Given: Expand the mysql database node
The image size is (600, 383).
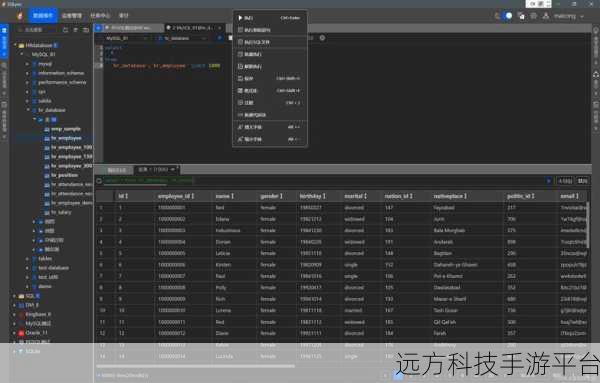Looking at the screenshot, I should pos(28,64).
